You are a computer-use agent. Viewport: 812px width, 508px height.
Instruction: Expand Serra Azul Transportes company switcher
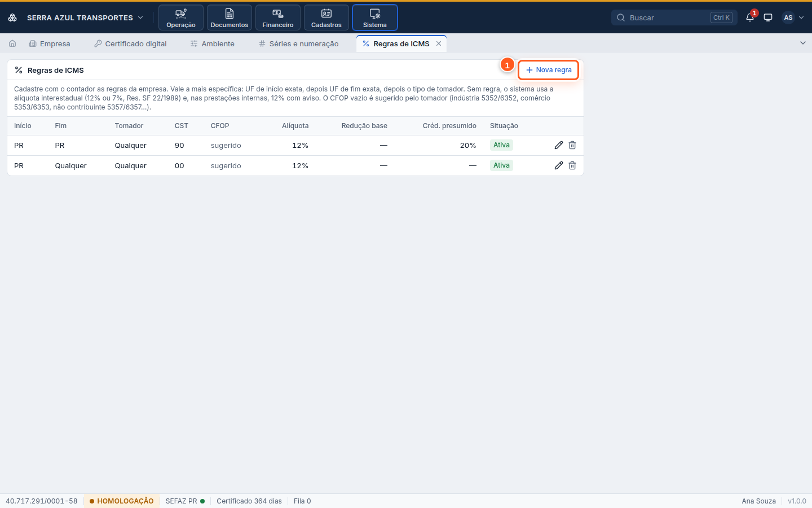click(x=85, y=17)
